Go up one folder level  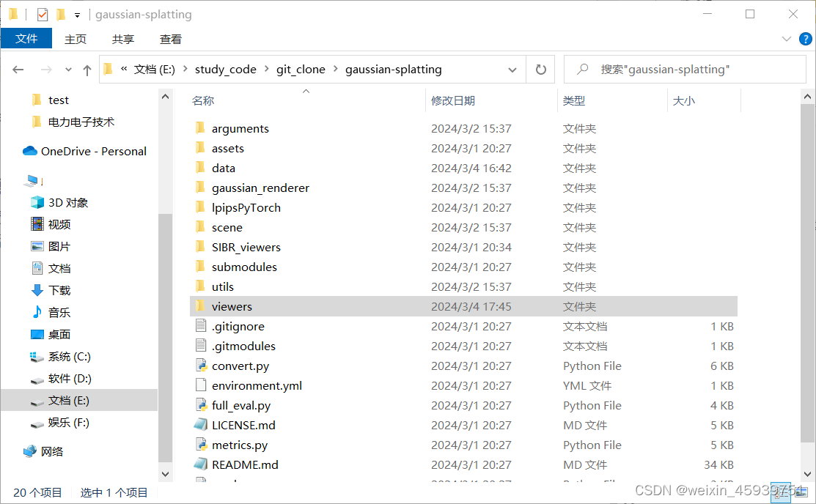(x=87, y=70)
